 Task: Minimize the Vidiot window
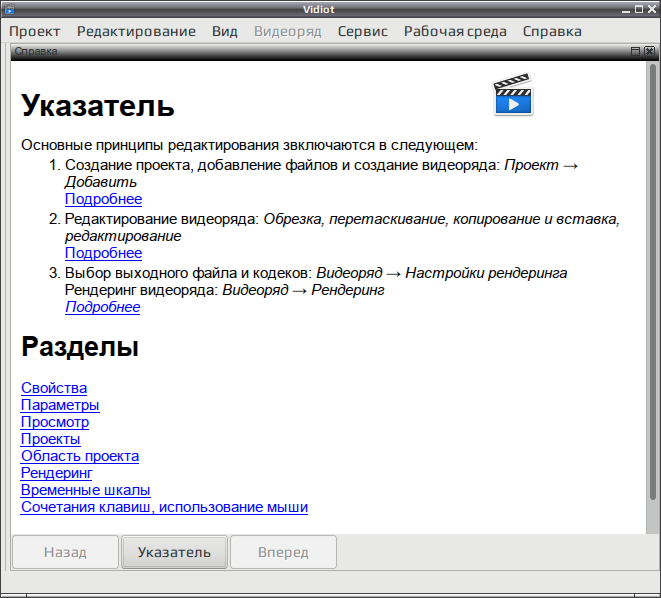[626, 9]
